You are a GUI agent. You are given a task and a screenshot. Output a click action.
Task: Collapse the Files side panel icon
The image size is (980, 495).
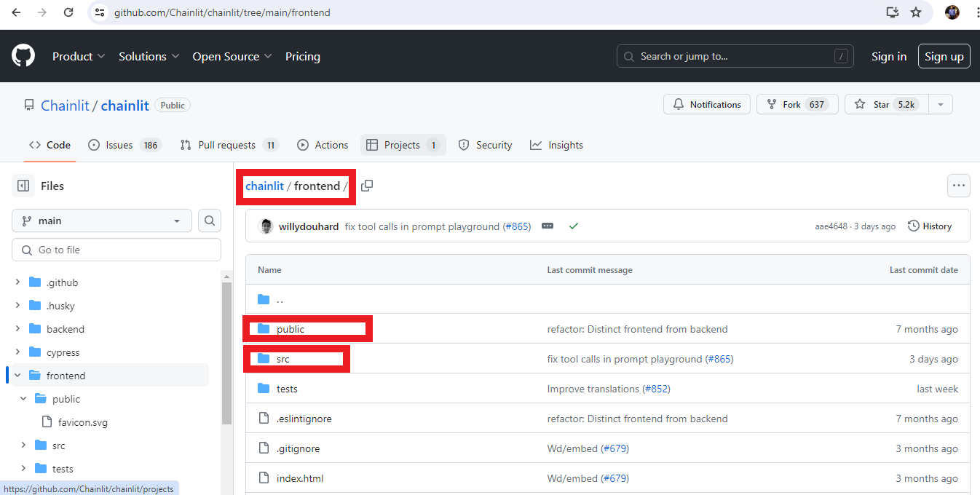coord(23,186)
